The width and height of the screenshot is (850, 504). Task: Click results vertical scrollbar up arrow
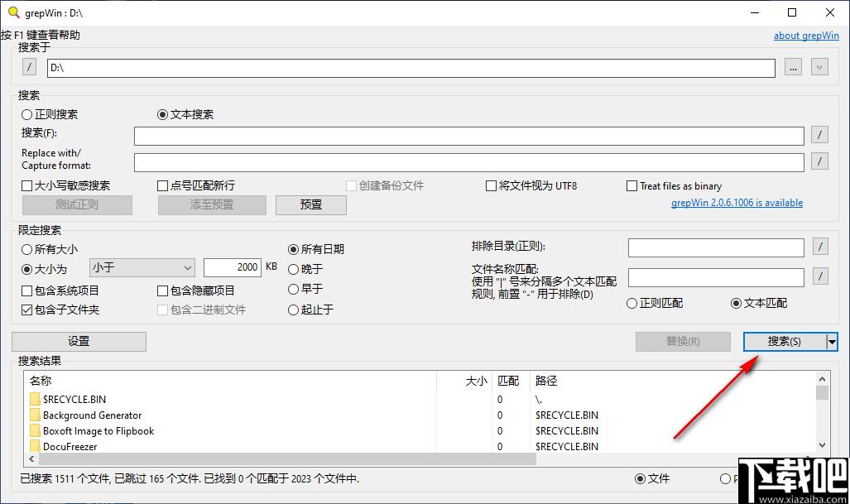click(x=823, y=379)
